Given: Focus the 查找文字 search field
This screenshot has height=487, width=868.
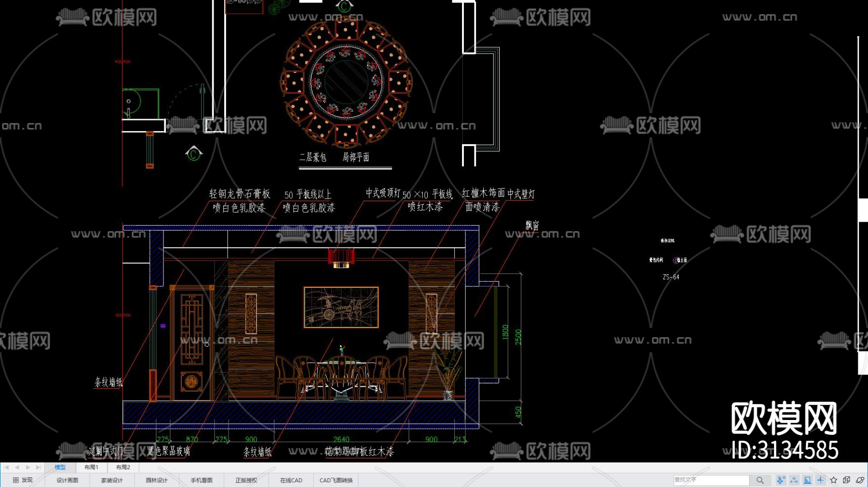Looking at the screenshot, I should point(711,480).
